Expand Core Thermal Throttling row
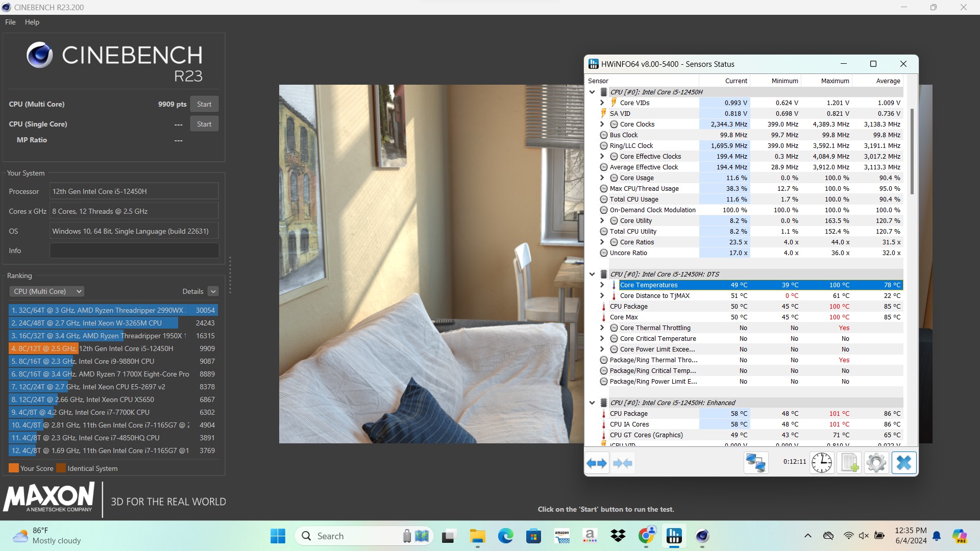Image resolution: width=980 pixels, height=551 pixels. click(x=602, y=328)
